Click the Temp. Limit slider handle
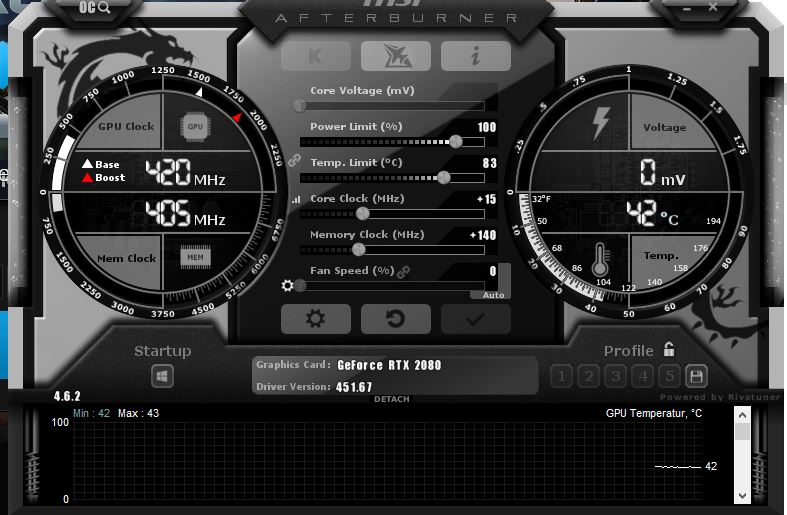Viewport: 787px width, 515px height. point(444,177)
